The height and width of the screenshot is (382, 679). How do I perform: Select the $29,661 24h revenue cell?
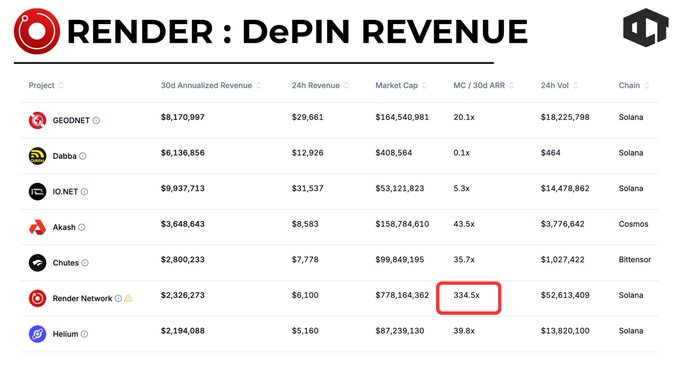(x=307, y=117)
